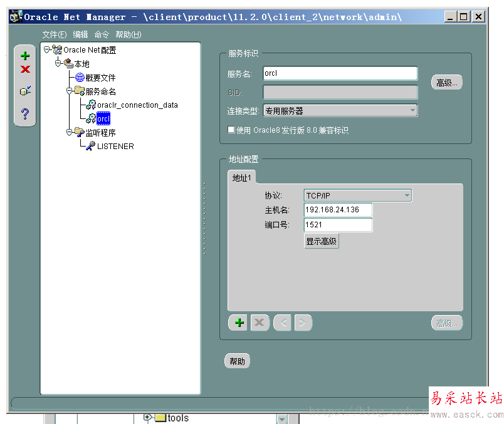Select the LISTENER tree item

(x=115, y=146)
